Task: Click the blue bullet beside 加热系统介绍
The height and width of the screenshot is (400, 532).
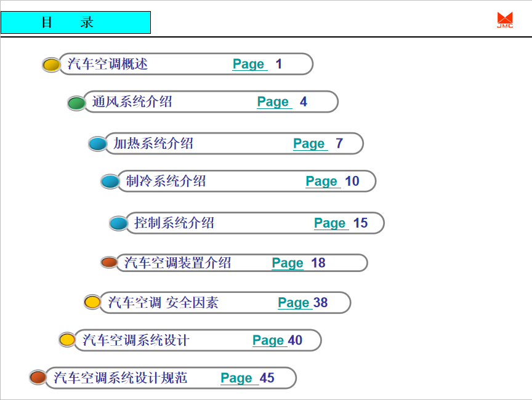Action: (x=98, y=144)
